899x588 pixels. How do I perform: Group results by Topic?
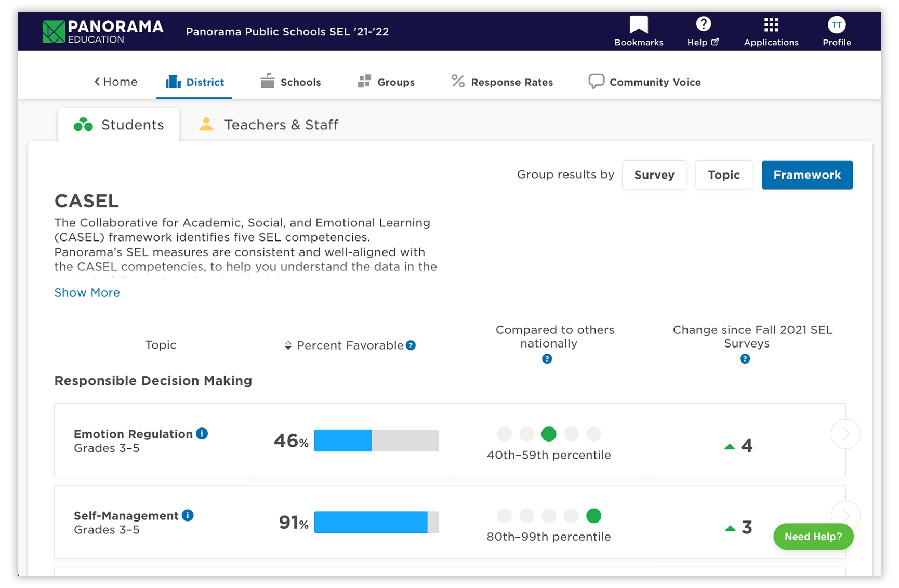coord(724,175)
